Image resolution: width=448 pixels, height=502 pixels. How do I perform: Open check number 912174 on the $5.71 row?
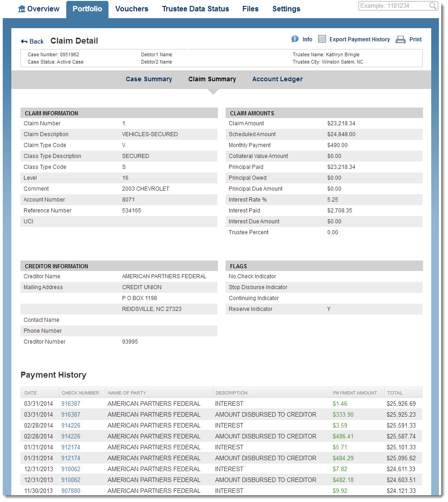[x=71, y=447]
